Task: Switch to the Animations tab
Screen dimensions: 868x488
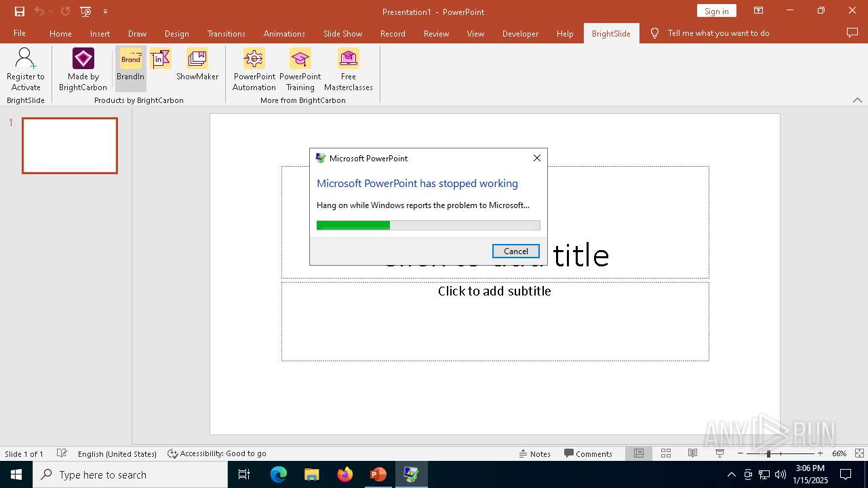Action: coord(284,33)
